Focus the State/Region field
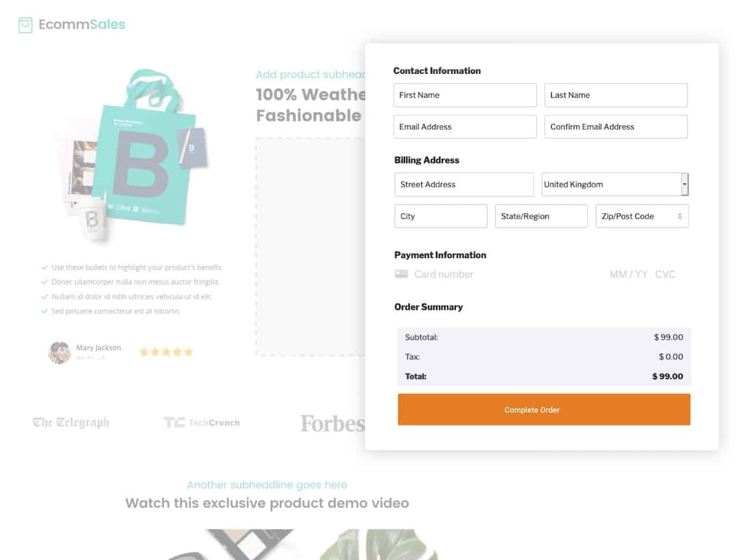Viewport: 751px width, 560px height. point(541,216)
